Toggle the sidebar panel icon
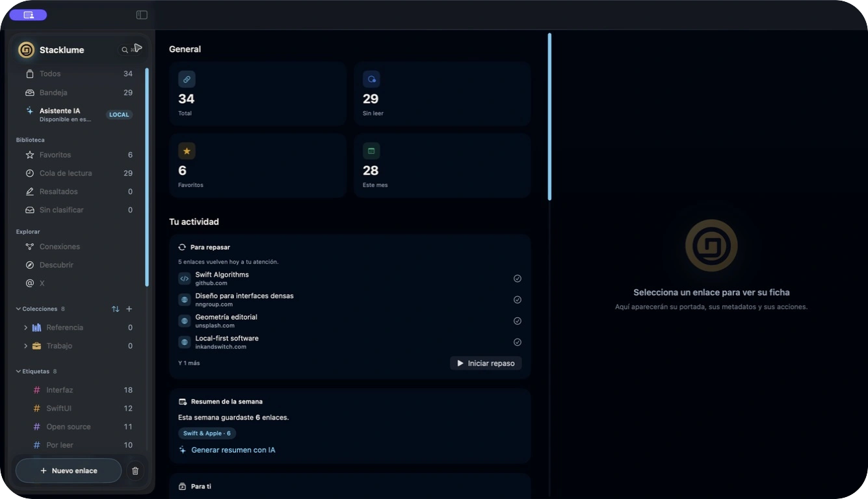This screenshot has width=868, height=499. [x=142, y=15]
